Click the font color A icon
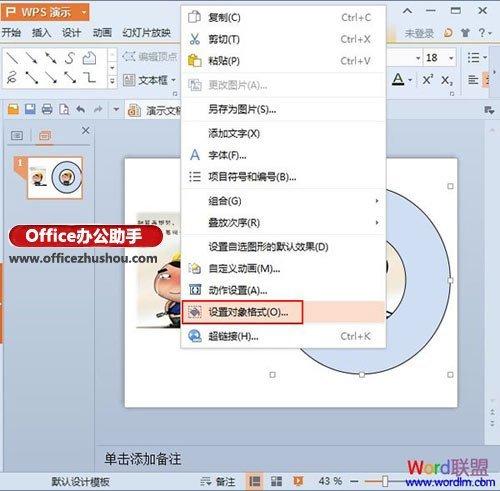 (x=398, y=80)
